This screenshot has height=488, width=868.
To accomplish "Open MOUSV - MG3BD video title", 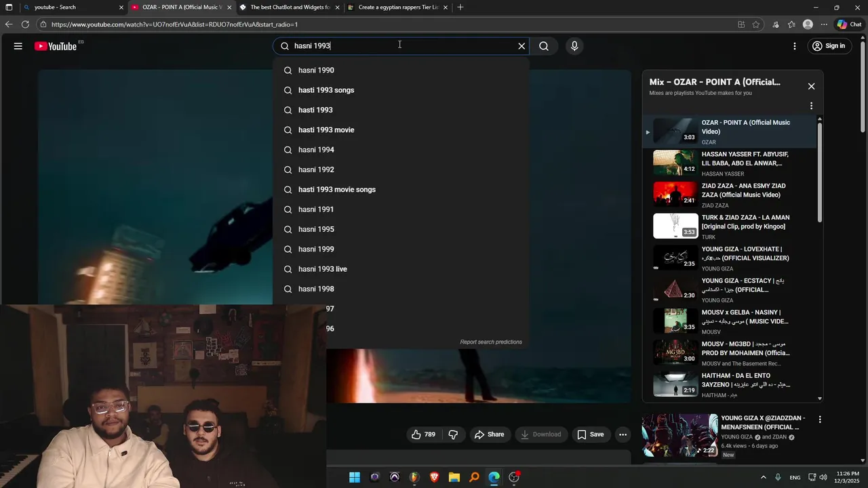I will 745,348.
